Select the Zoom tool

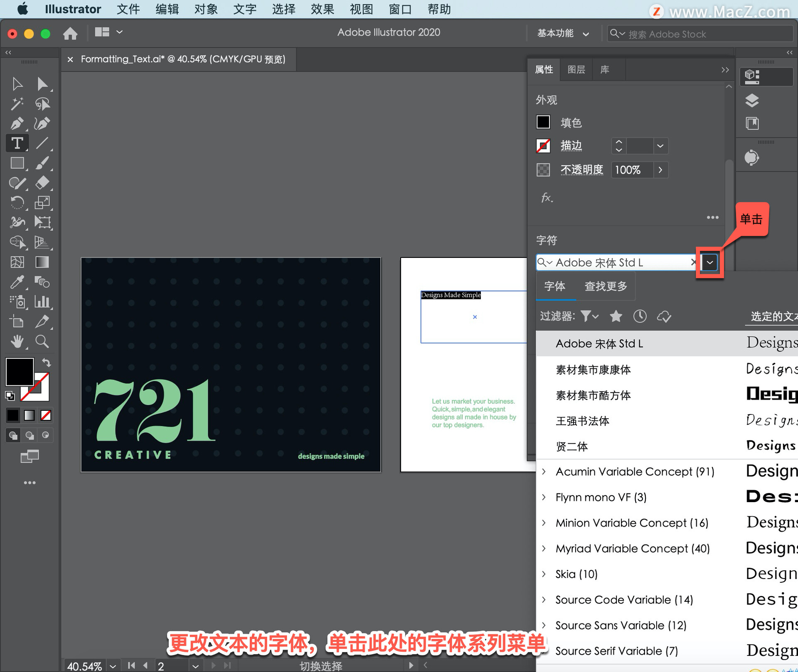tap(42, 341)
